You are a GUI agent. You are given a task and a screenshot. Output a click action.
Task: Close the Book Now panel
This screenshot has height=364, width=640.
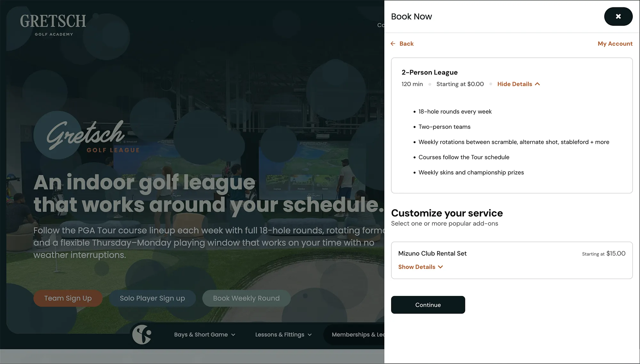(618, 16)
